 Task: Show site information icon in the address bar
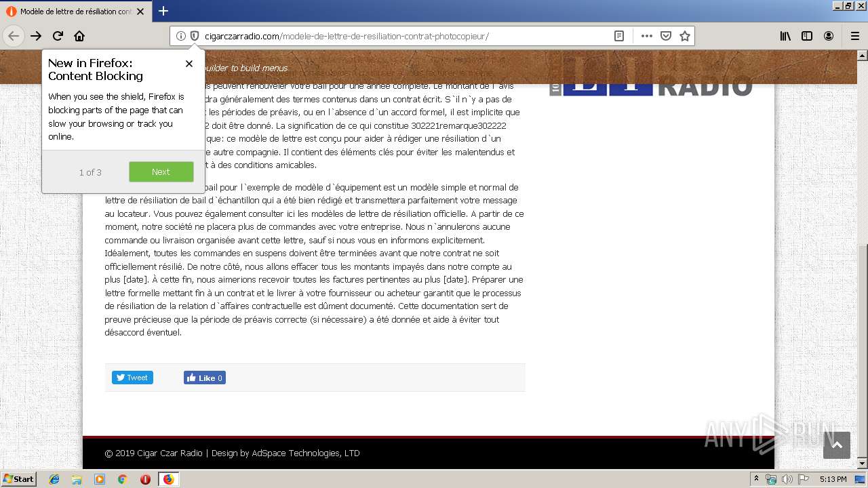181,36
